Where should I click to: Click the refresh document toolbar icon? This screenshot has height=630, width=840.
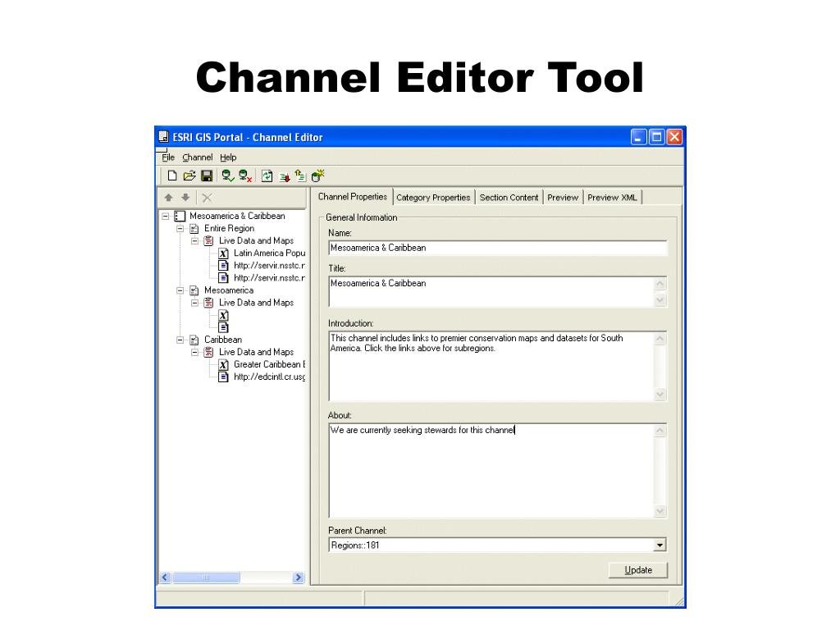(x=267, y=176)
